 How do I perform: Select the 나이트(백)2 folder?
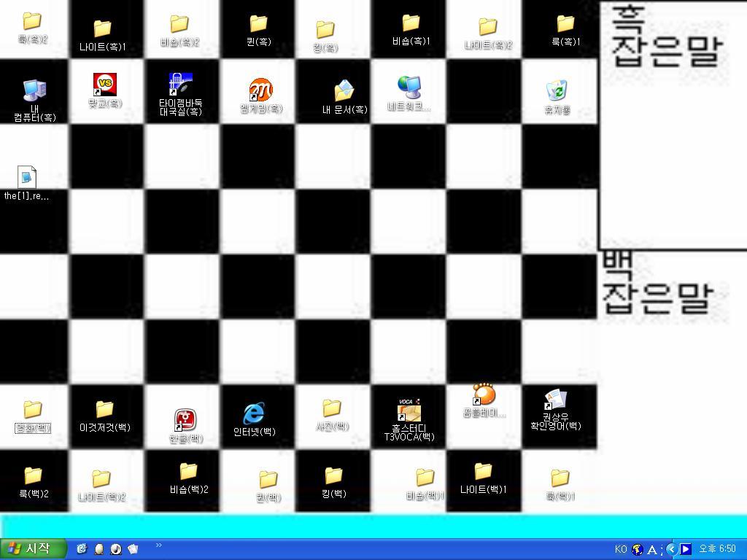point(101,486)
